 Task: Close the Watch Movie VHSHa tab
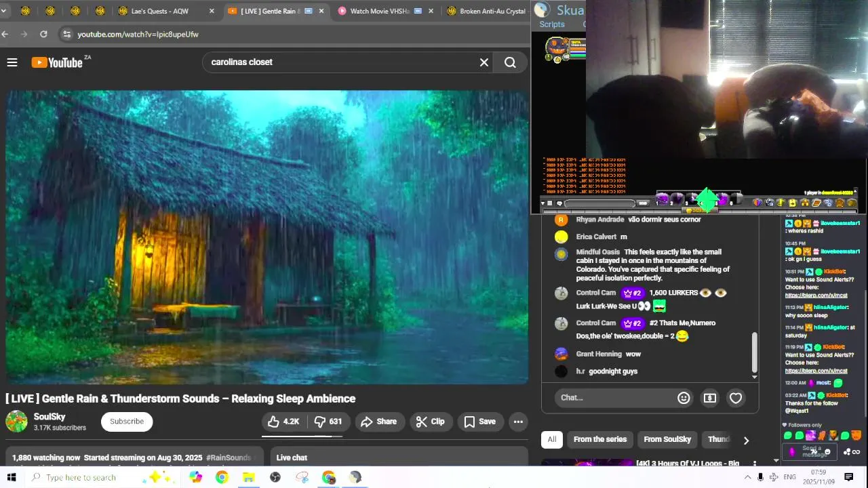(x=431, y=11)
